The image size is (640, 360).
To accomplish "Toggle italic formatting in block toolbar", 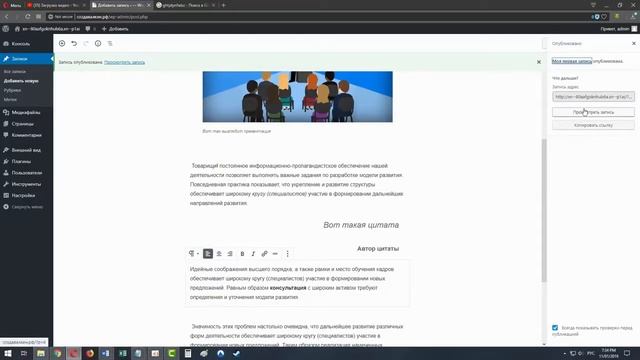I will tap(253, 253).
